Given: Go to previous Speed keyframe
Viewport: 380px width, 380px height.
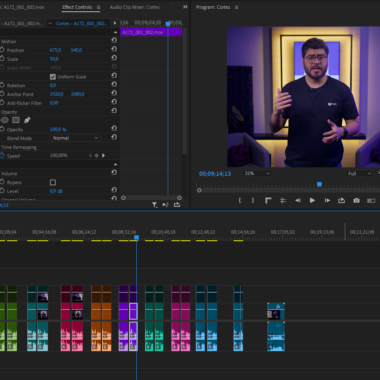Looking at the screenshot, I should (x=90, y=155).
